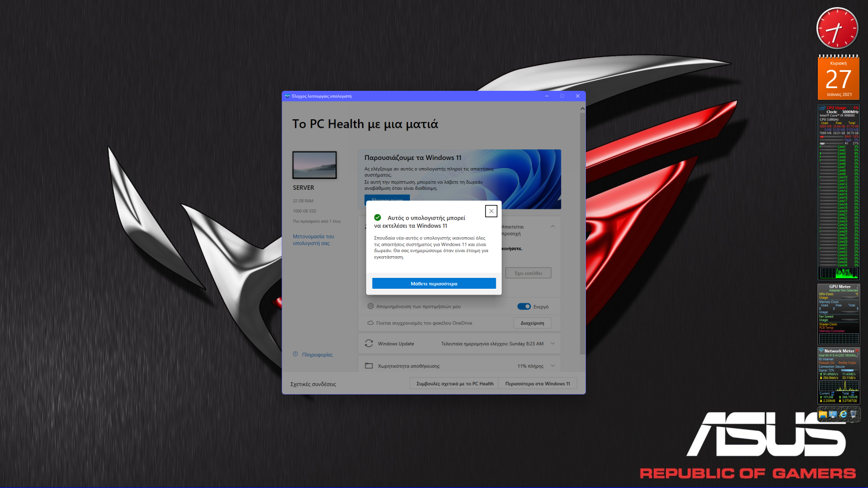The height and width of the screenshot is (488, 868).
Task: Click the Current refresh arrows in Network Meter
Action: [832, 394]
